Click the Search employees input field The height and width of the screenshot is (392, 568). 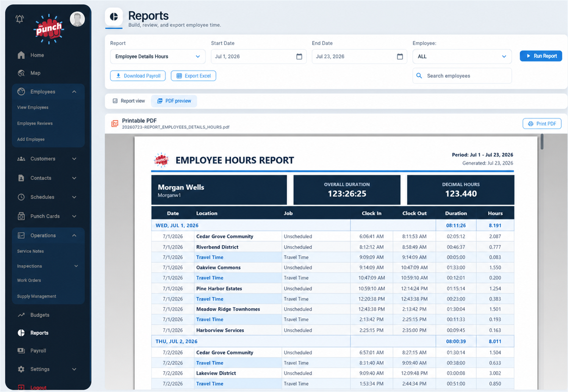point(462,76)
